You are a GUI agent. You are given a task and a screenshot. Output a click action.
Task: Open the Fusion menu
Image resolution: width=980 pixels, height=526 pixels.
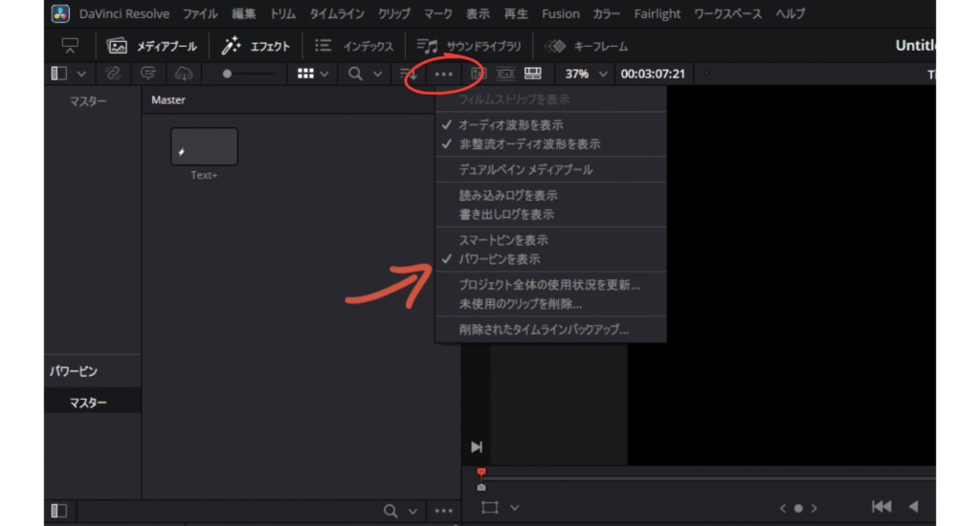pos(561,14)
